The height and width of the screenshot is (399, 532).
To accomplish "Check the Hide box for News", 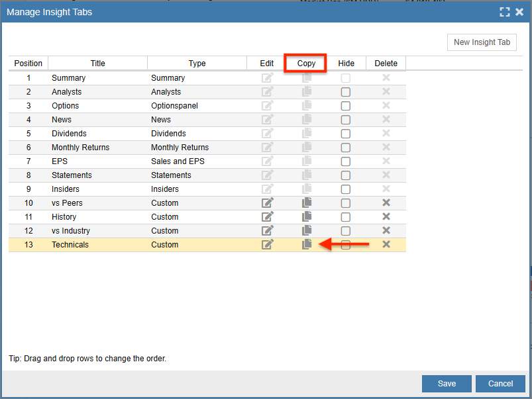I will pyautogui.click(x=346, y=120).
